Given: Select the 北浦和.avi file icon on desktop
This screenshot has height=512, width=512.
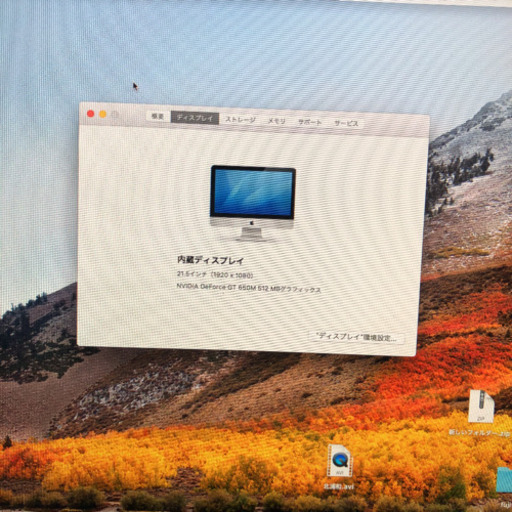Looking at the screenshot, I should (340, 461).
